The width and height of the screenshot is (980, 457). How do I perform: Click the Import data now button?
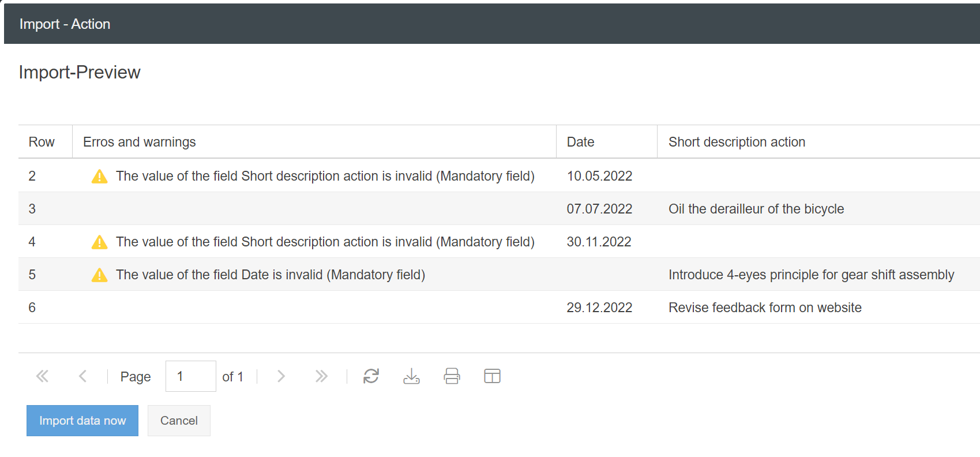pyautogui.click(x=82, y=421)
